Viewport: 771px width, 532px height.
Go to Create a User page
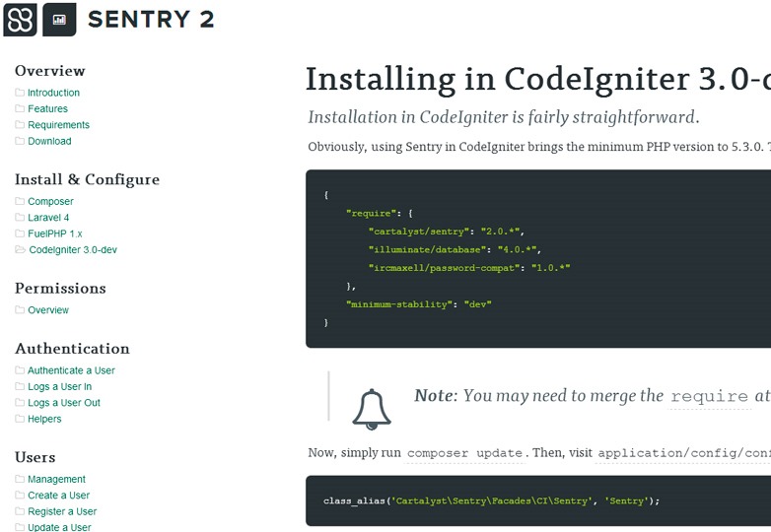pyautogui.click(x=58, y=496)
